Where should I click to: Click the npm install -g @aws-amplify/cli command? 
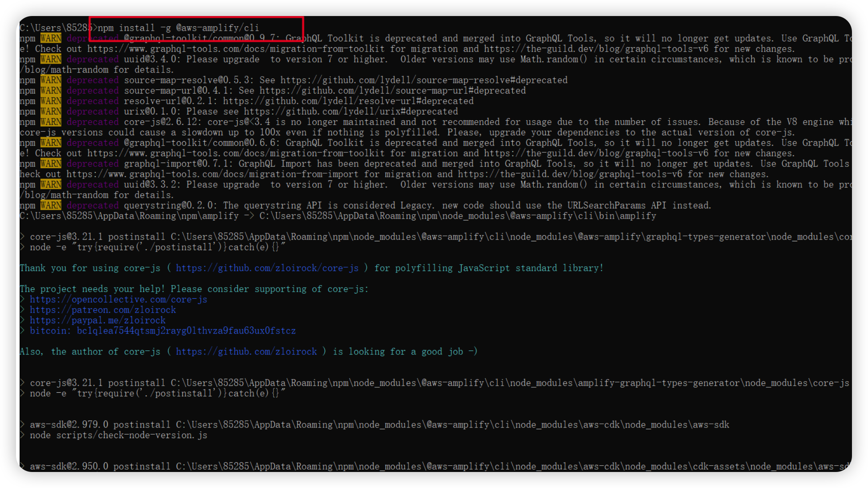tap(178, 28)
